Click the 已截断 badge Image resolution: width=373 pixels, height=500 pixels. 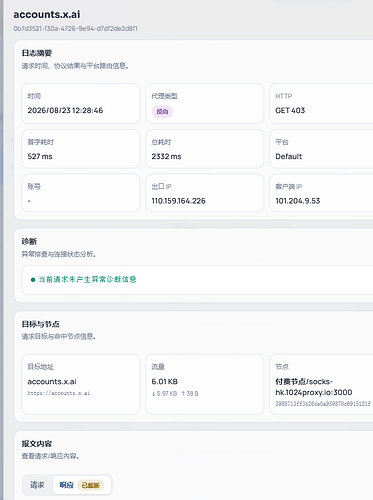tap(91, 485)
